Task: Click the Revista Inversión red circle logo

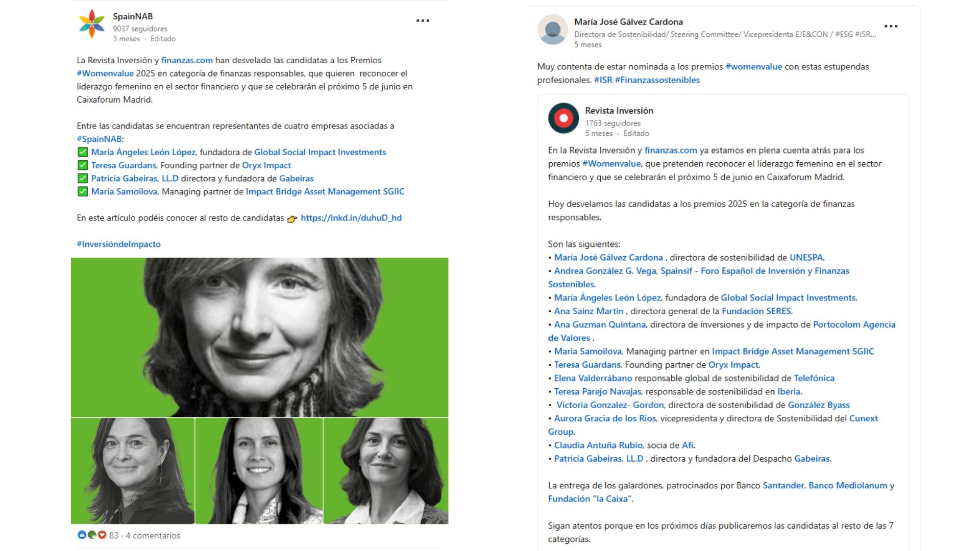Action: 563,118
